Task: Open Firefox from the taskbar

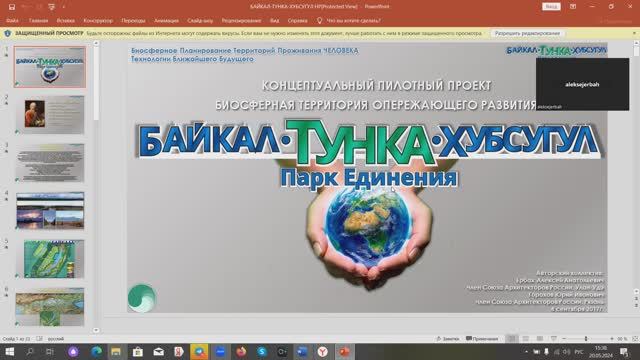Action: pos(241,352)
